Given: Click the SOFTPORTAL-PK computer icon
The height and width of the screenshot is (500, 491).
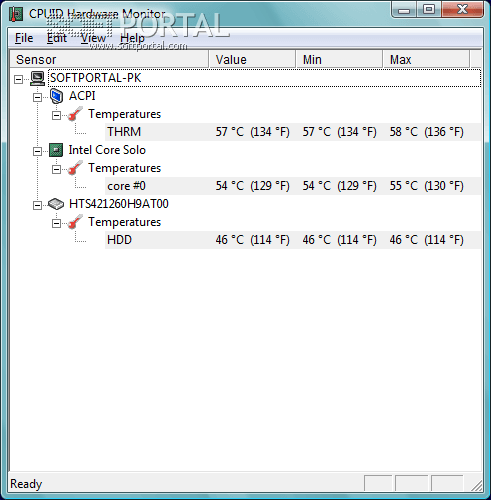Looking at the screenshot, I should click(37, 78).
